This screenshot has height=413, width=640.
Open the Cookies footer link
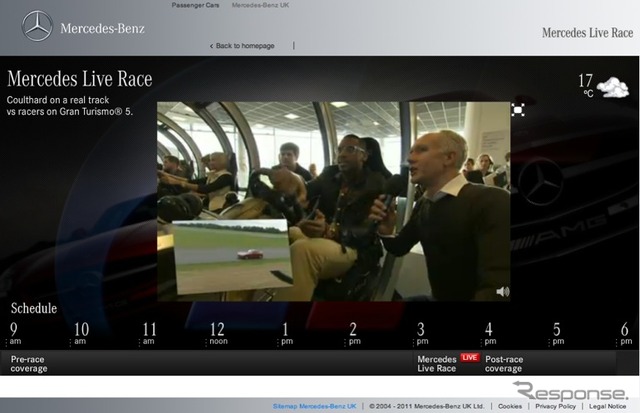[510, 406]
